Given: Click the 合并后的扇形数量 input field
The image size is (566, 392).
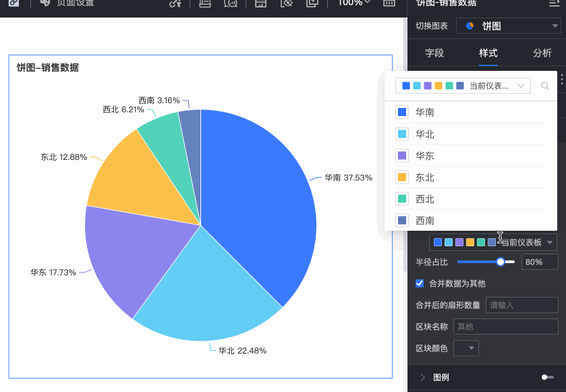Looking at the screenshot, I should click(522, 305).
